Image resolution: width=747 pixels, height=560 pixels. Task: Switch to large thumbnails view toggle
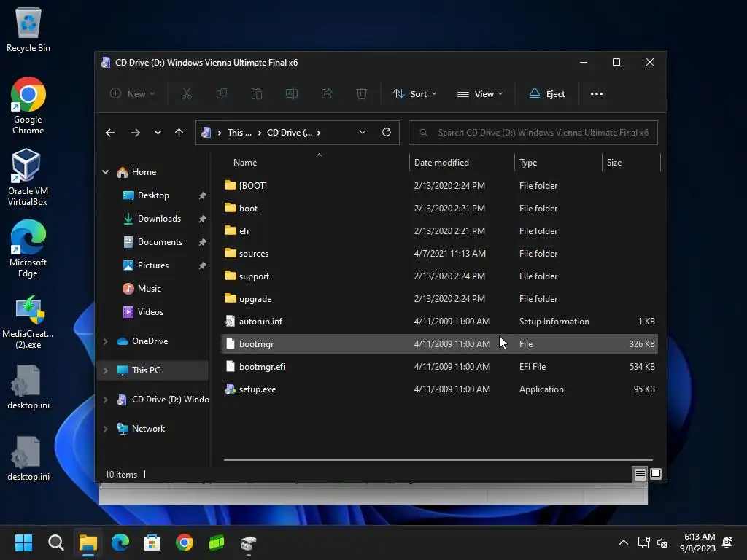(x=656, y=474)
